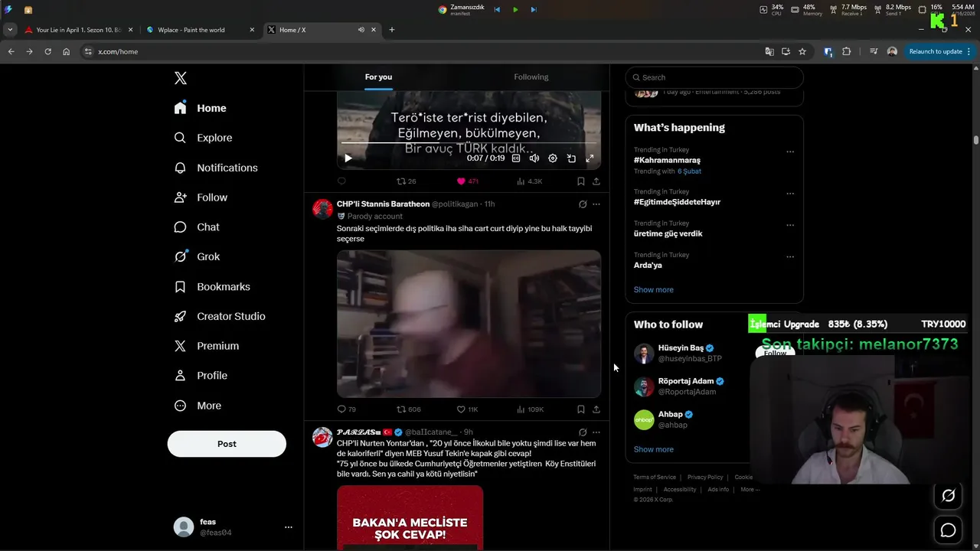
Task: Open more options on PARLAS post
Action: 596,432
